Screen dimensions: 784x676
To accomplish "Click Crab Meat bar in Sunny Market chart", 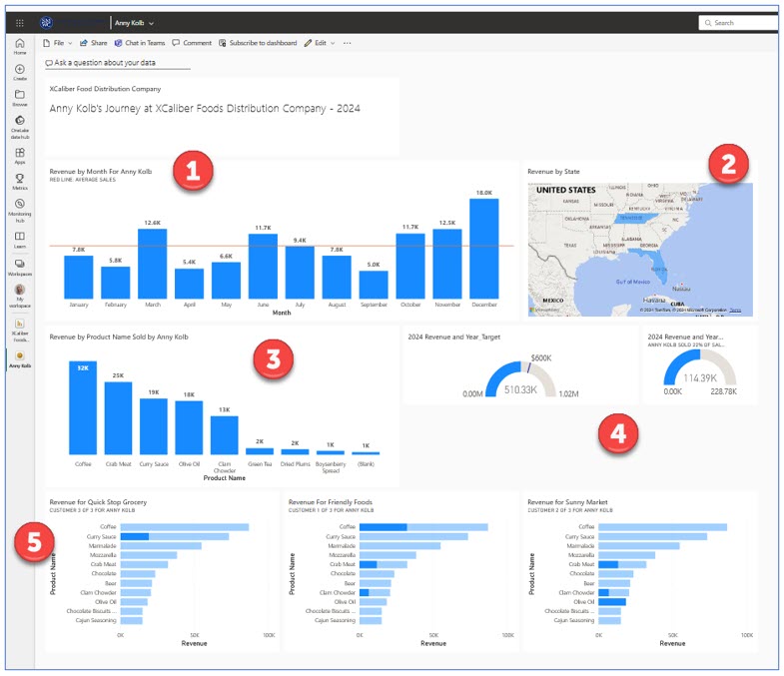I will pos(622,564).
